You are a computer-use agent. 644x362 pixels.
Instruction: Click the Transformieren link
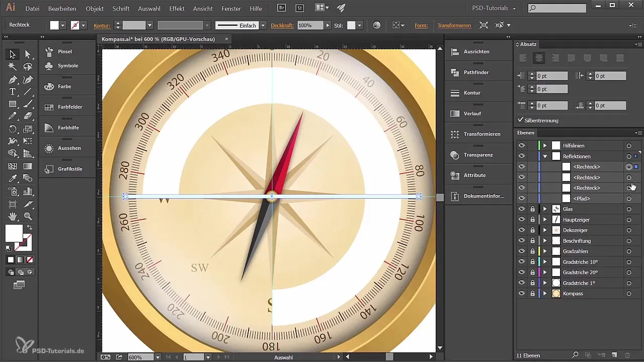tap(454, 25)
